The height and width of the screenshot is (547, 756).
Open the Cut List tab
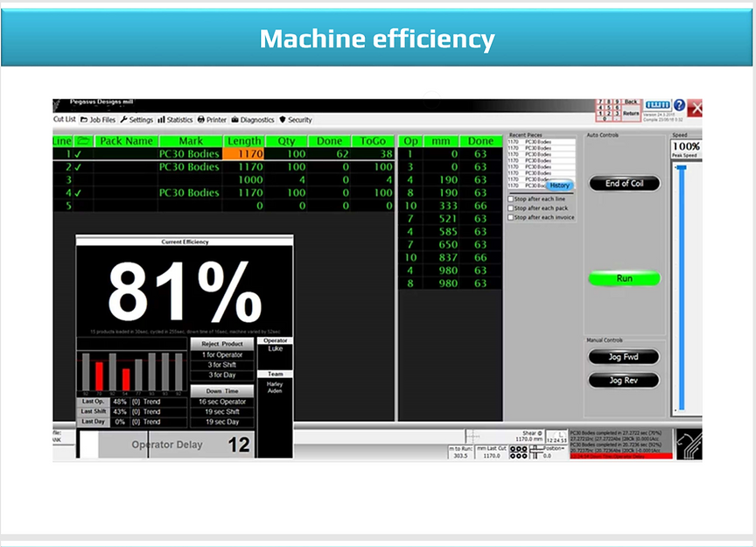tap(64, 119)
